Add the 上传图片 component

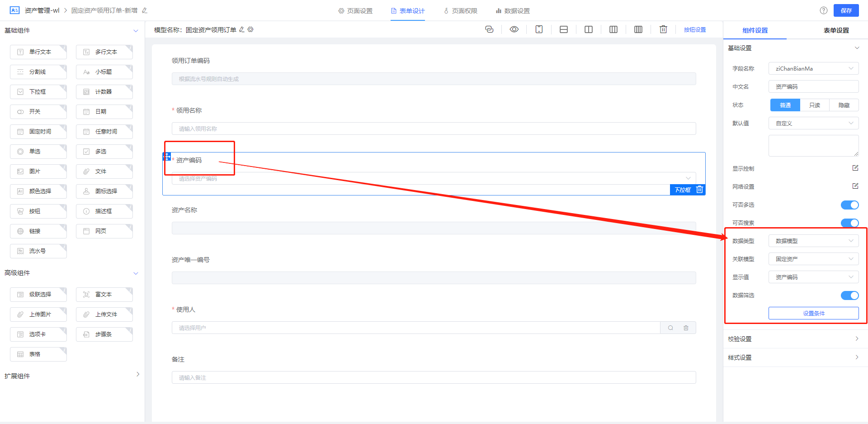tap(38, 314)
